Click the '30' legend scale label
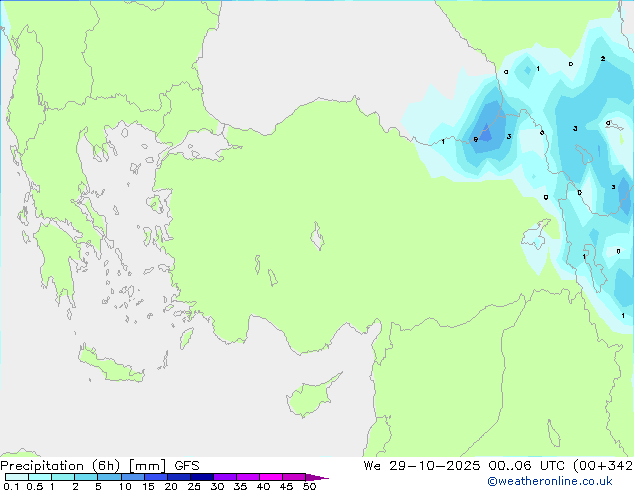Viewport: 634px width, 490px height. click(217, 486)
